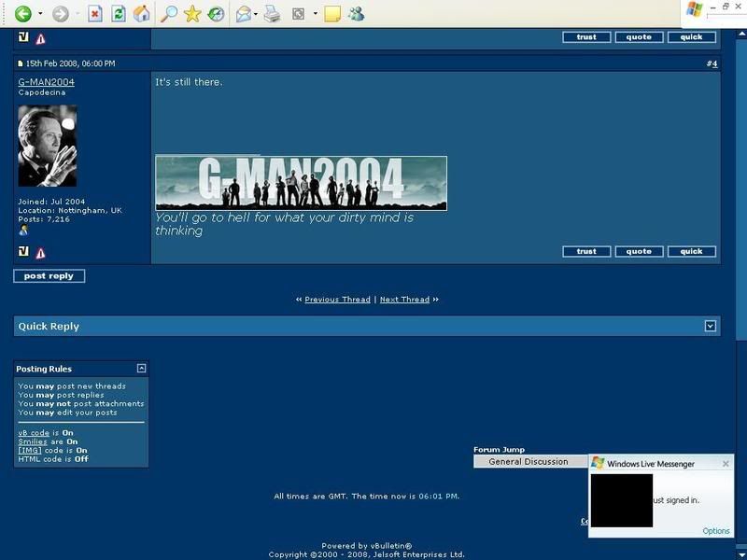Refresh the page with the Refresh icon
747x560 pixels.
[119, 14]
